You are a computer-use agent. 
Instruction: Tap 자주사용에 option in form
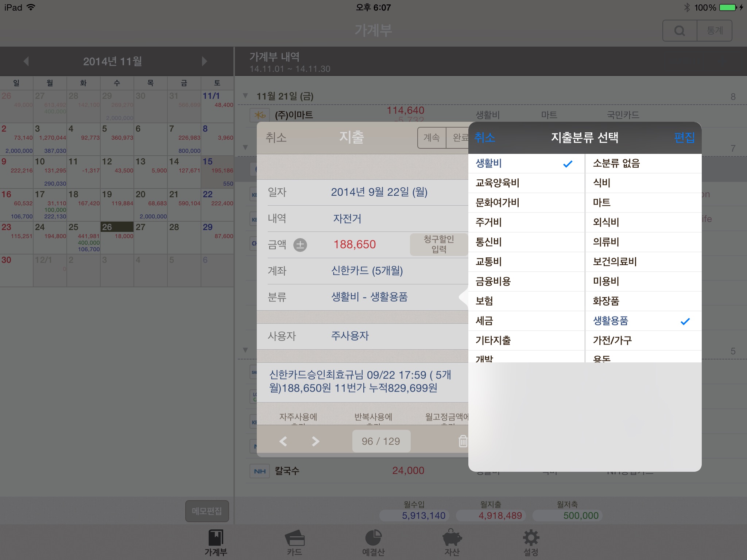pos(298,418)
